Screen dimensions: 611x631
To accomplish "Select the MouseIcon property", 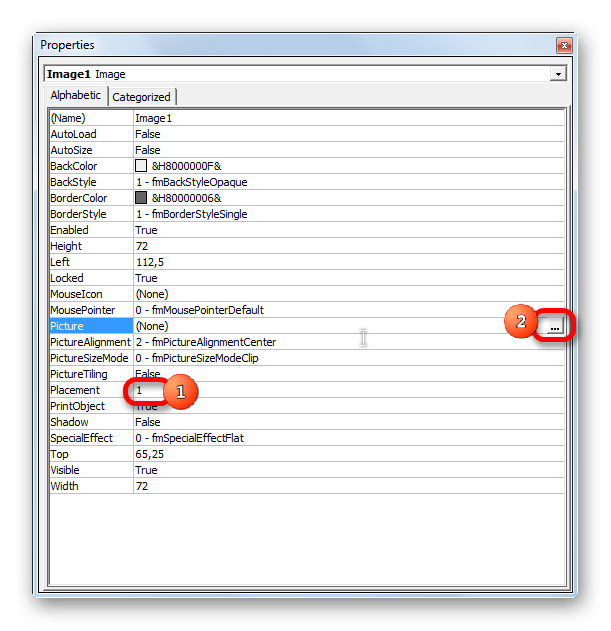I will [91, 294].
